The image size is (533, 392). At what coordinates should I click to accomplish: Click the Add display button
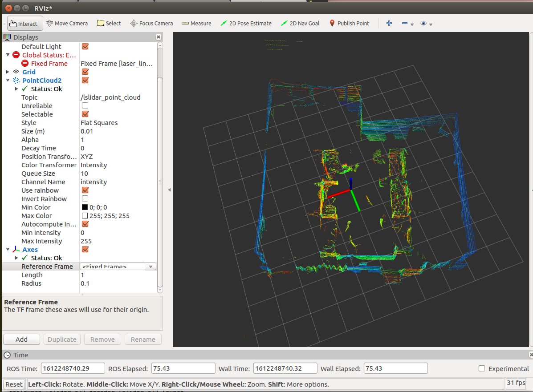click(21, 339)
